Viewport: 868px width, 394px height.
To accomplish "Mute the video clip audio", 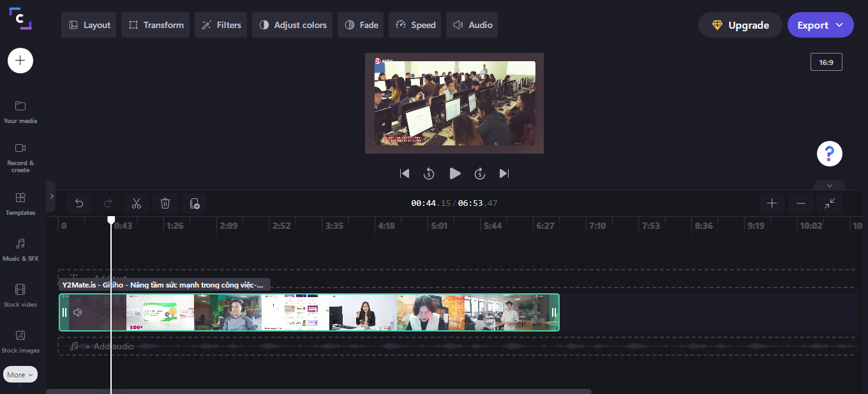I will (x=78, y=312).
